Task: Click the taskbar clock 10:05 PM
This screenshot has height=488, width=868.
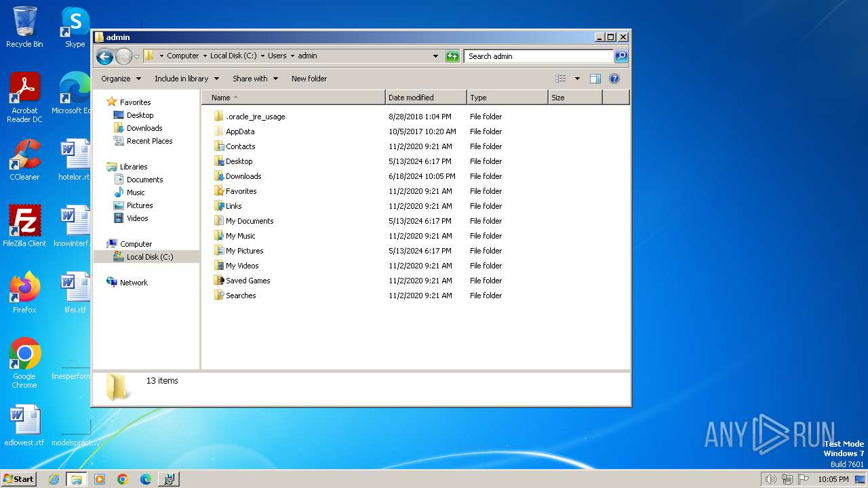Action: click(833, 479)
